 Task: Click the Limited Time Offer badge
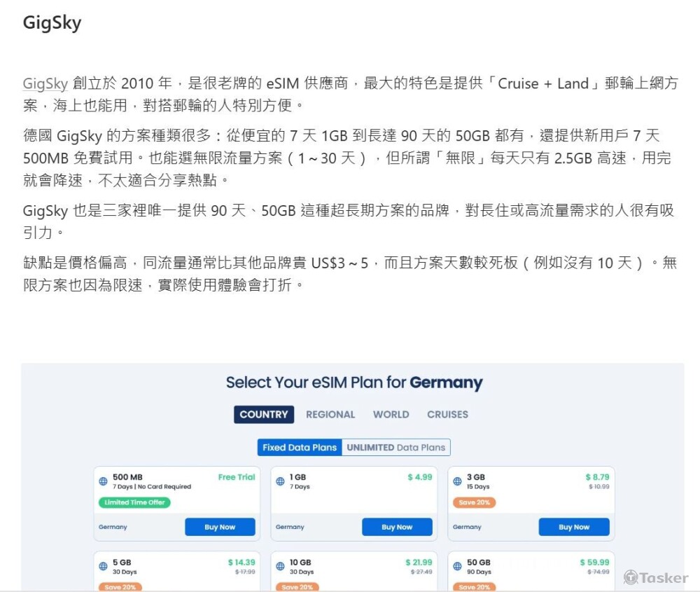point(135,502)
